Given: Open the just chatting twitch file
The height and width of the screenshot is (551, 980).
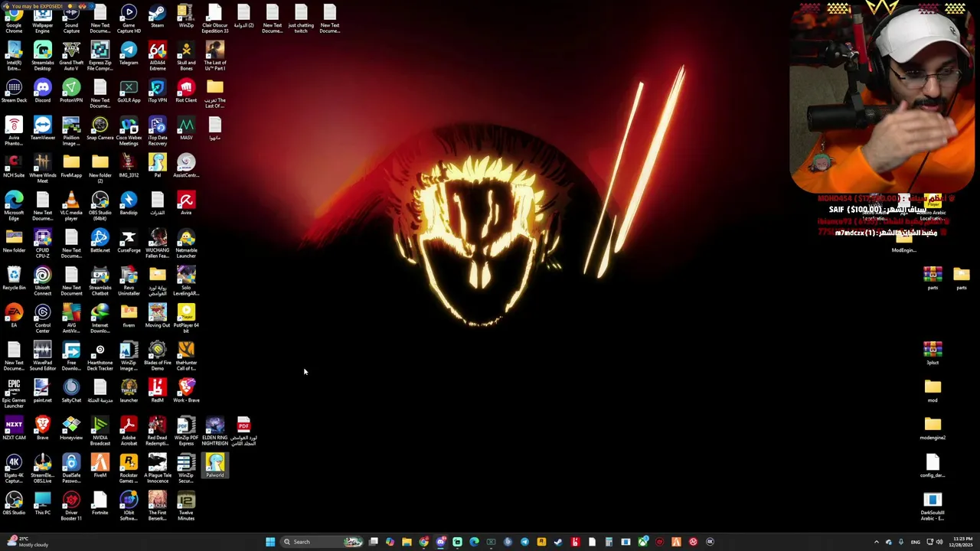Looking at the screenshot, I should point(301,18).
